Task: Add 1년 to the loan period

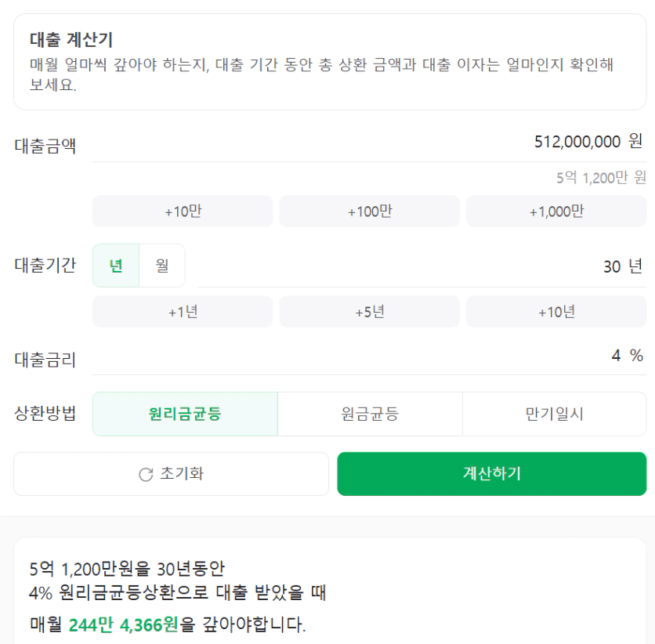Action: (x=183, y=312)
